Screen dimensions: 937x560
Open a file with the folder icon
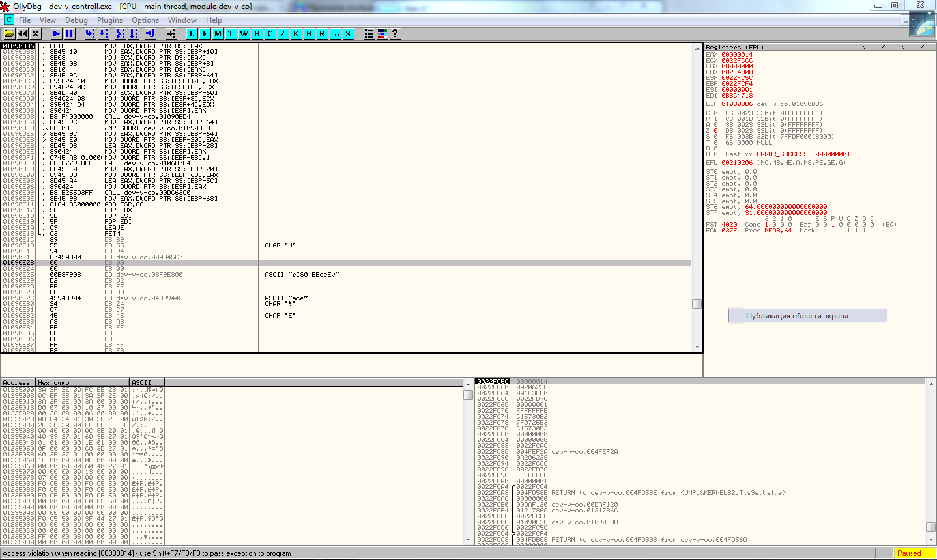pos(9,33)
